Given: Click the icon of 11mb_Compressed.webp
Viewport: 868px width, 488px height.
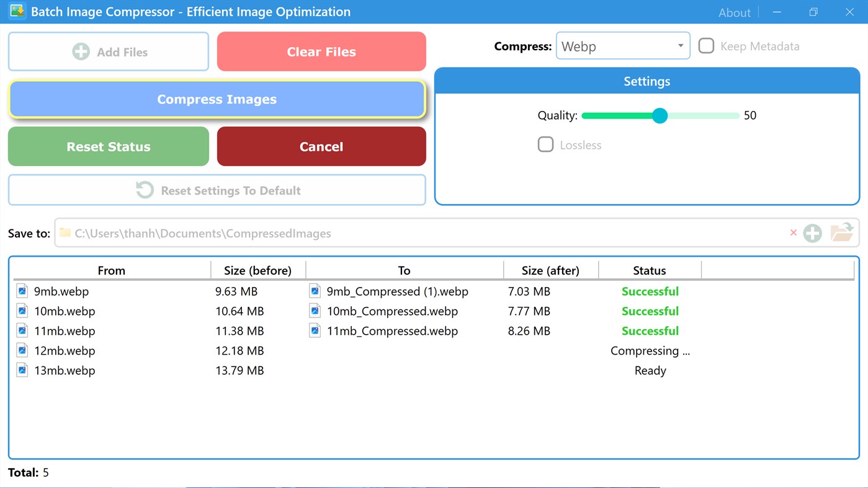Looking at the screenshot, I should (x=315, y=331).
